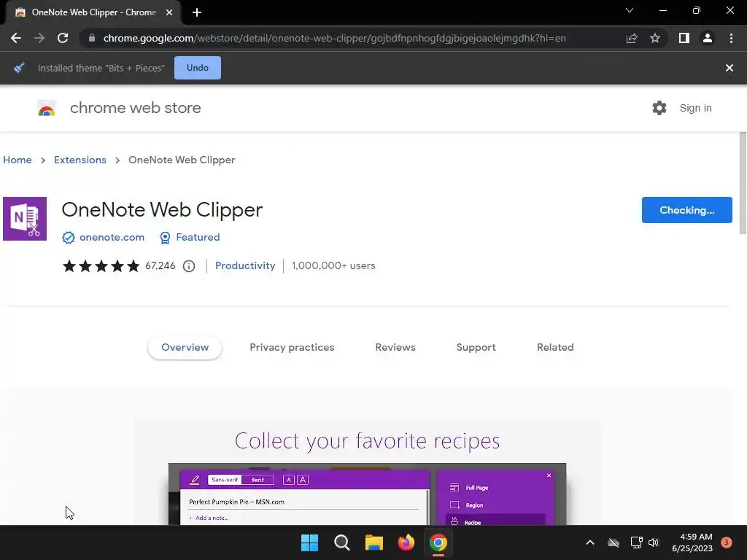
Task: Click the OneNote Web Clipper logo
Action: [25, 219]
